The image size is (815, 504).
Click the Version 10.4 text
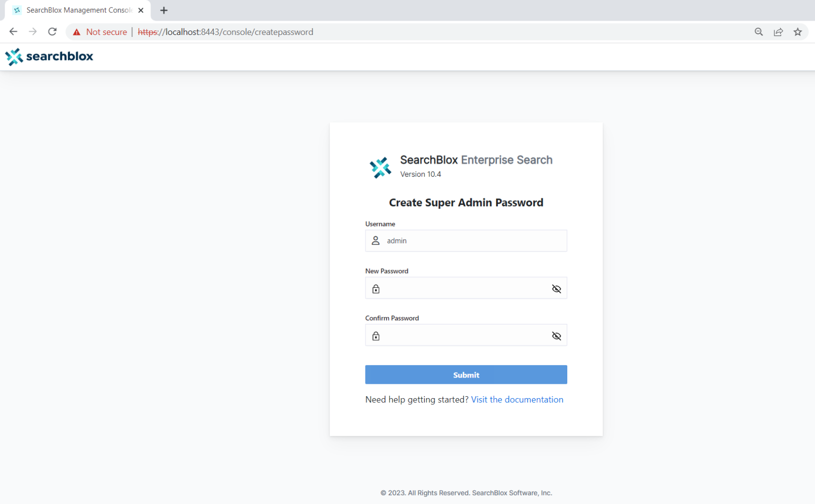[421, 174]
